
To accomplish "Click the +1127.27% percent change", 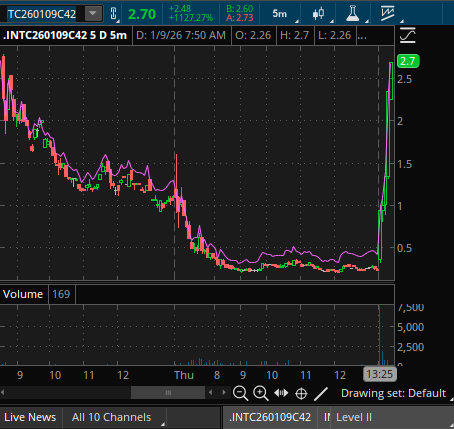I will [191, 18].
